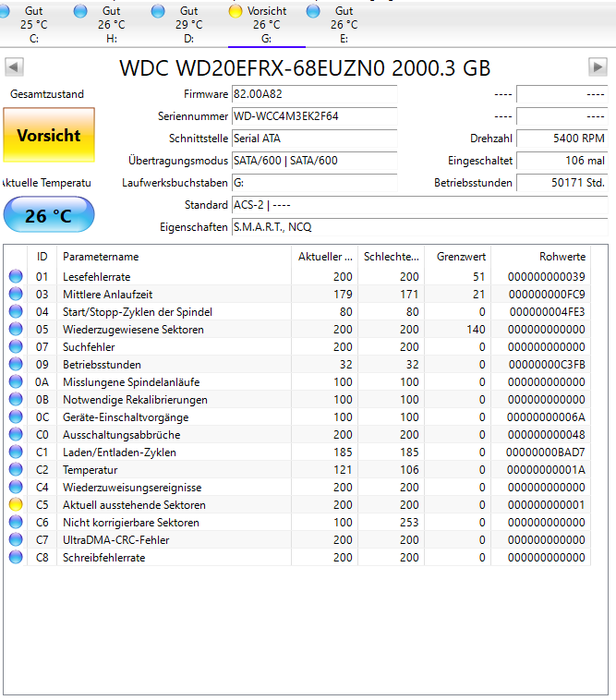The image size is (616, 700).
Task: Click the Schnittstelle field Serial ATA
Action: click(x=314, y=139)
